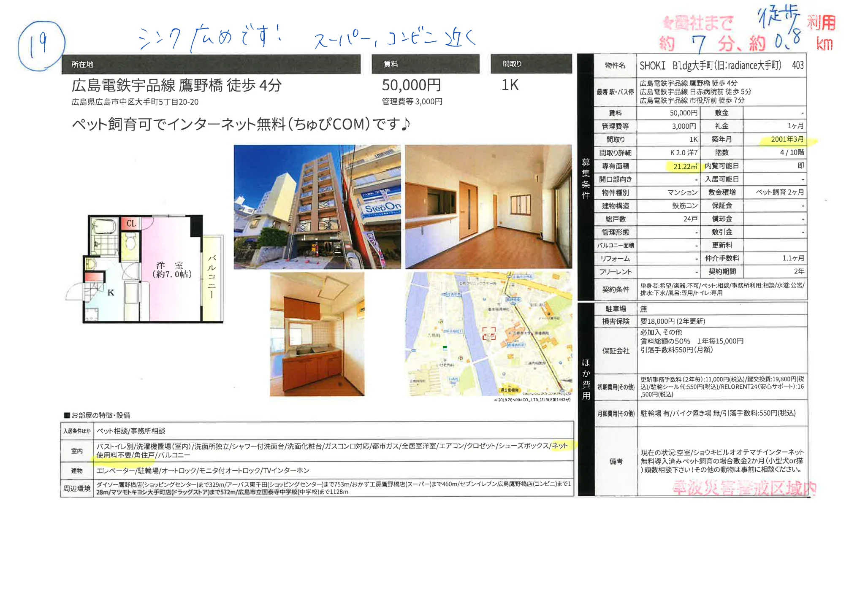Click the vertical 募集条件 sidebar label

point(586,179)
